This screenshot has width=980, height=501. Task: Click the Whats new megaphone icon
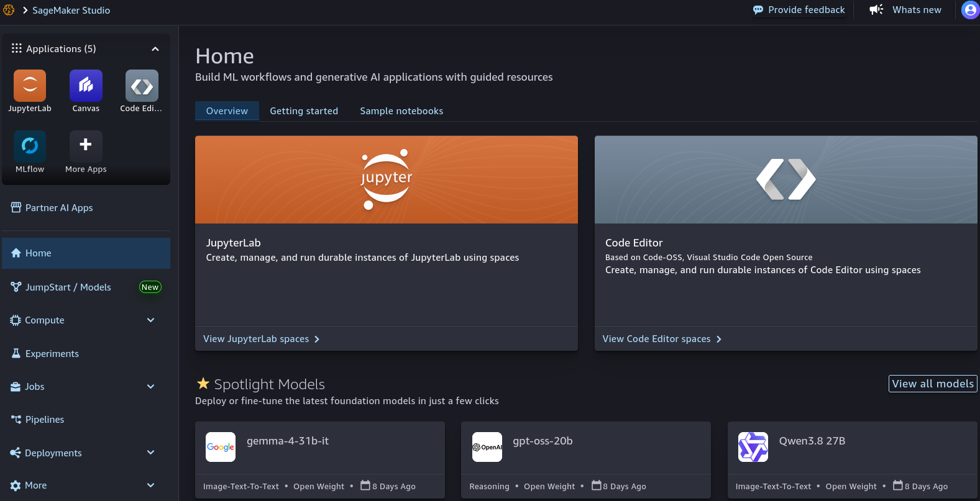click(x=876, y=9)
